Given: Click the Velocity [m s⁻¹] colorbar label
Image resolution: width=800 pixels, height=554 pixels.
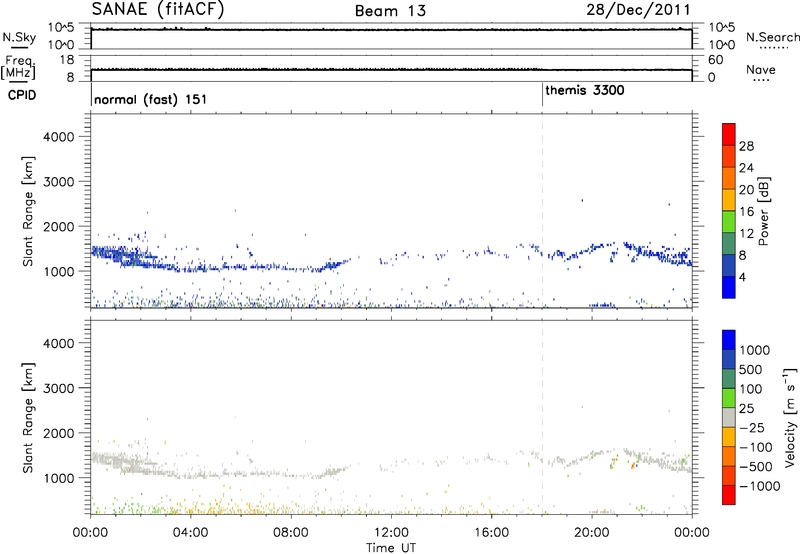Looking at the screenshot, I should click(790, 417).
